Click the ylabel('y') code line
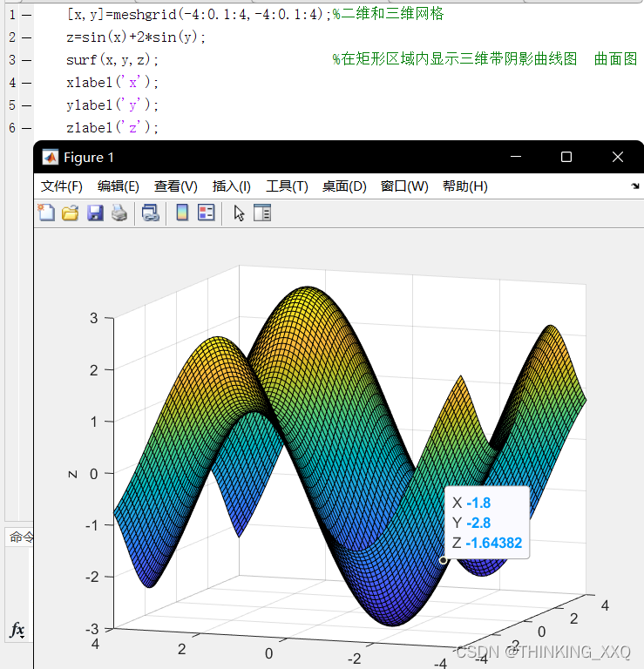644x669 pixels. coord(112,105)
